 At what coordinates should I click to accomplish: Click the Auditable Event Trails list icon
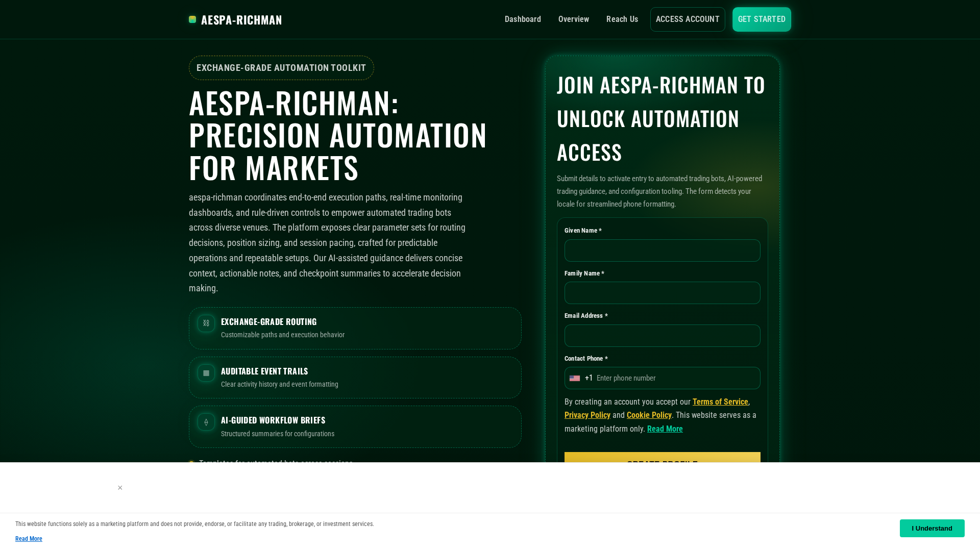[206, 373]
